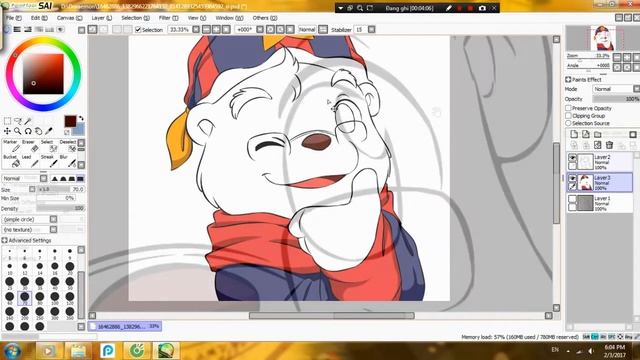
Task: Select the Eraser tool
Action: pos(30,147)
